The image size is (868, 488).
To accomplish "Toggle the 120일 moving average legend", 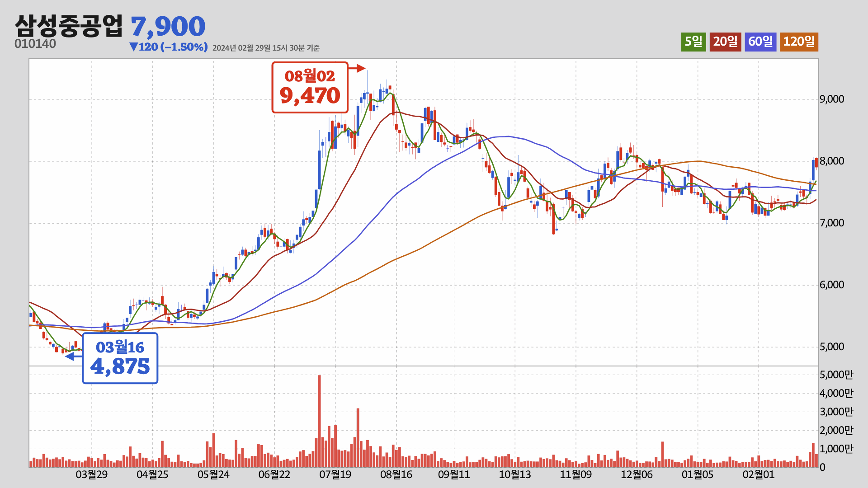I will (799, 42).
